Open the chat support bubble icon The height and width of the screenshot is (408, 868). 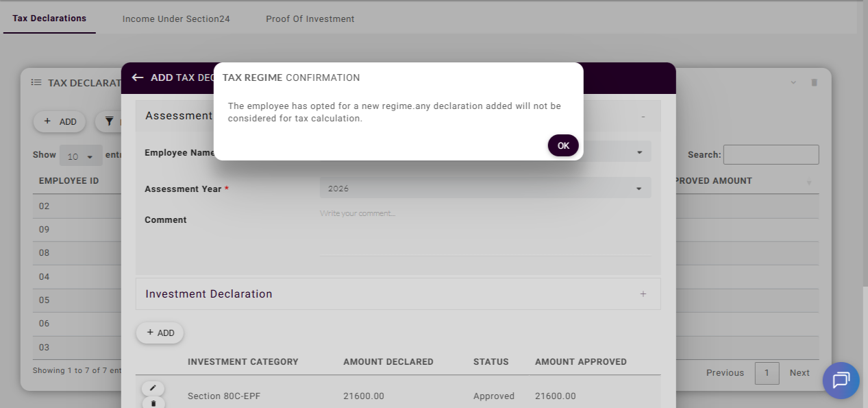841,381
